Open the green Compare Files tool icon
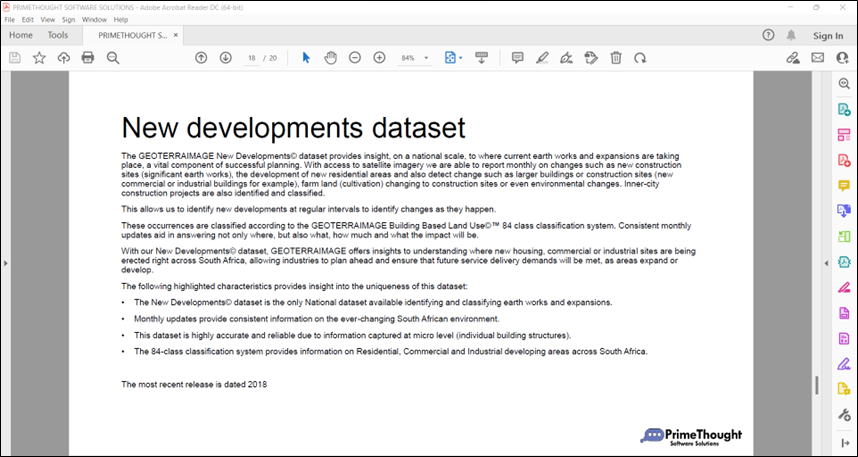The image size is (858, 457). 844,236
